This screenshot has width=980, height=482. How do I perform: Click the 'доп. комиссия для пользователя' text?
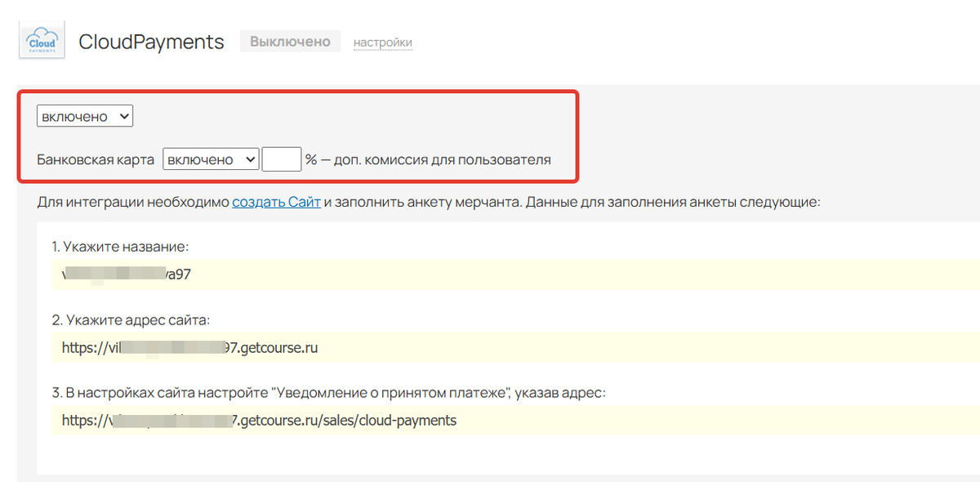click(x=442, y=159)
